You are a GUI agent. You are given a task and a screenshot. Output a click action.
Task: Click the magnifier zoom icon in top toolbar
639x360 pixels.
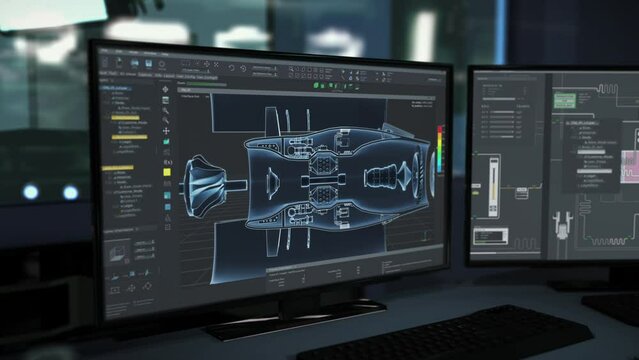click(x=291, y=69)
